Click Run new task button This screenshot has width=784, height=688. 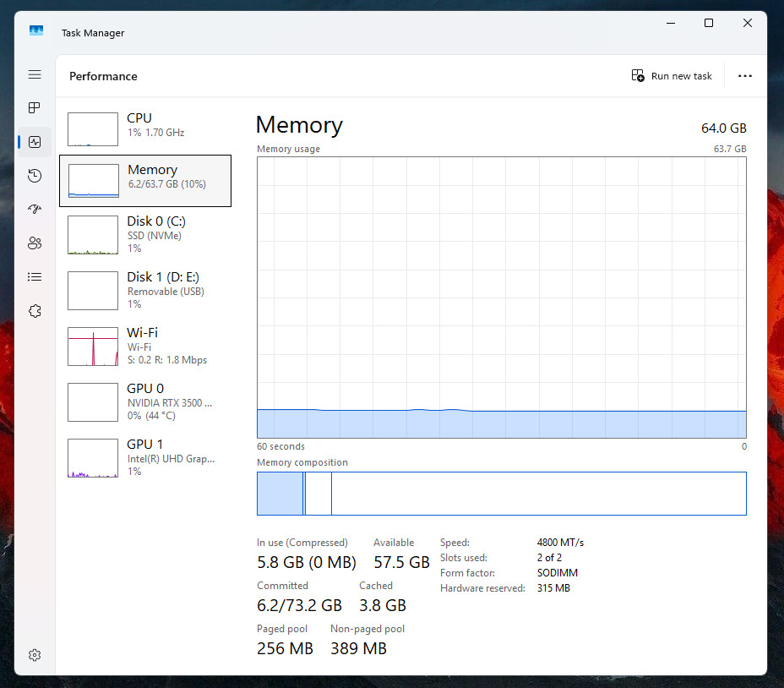click(672, 76)
